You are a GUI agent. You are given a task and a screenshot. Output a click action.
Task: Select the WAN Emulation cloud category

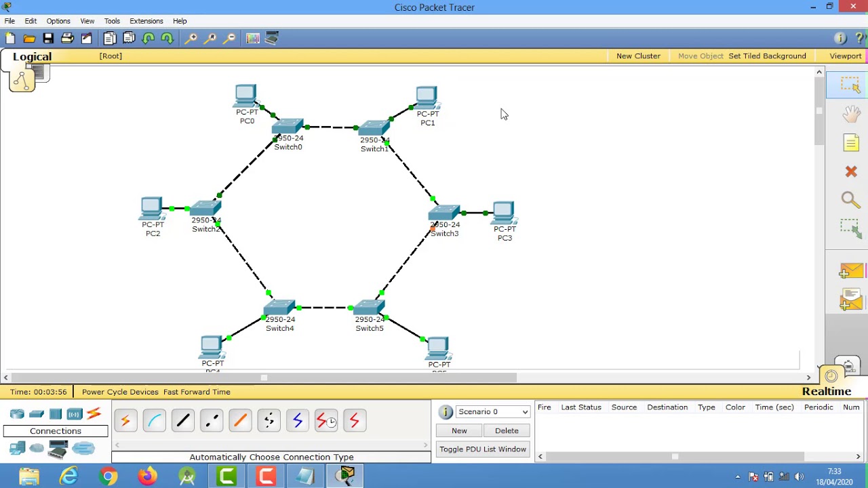pyautogui.click(x=37, y=448)
